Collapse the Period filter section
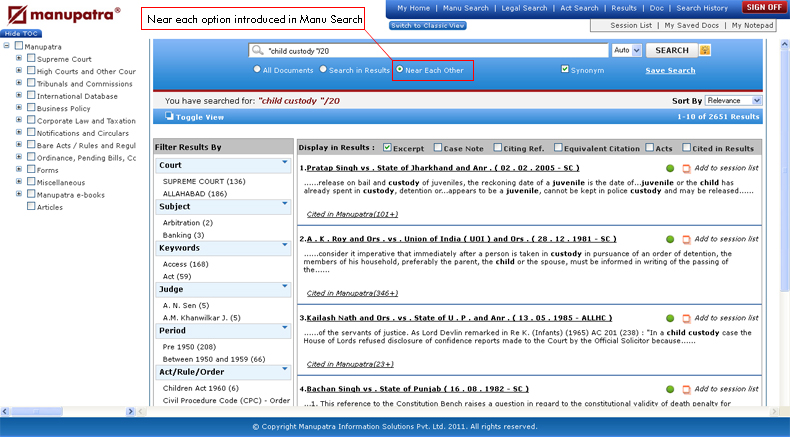The width and height of the screenshot is (790, 437). [285, 328]
